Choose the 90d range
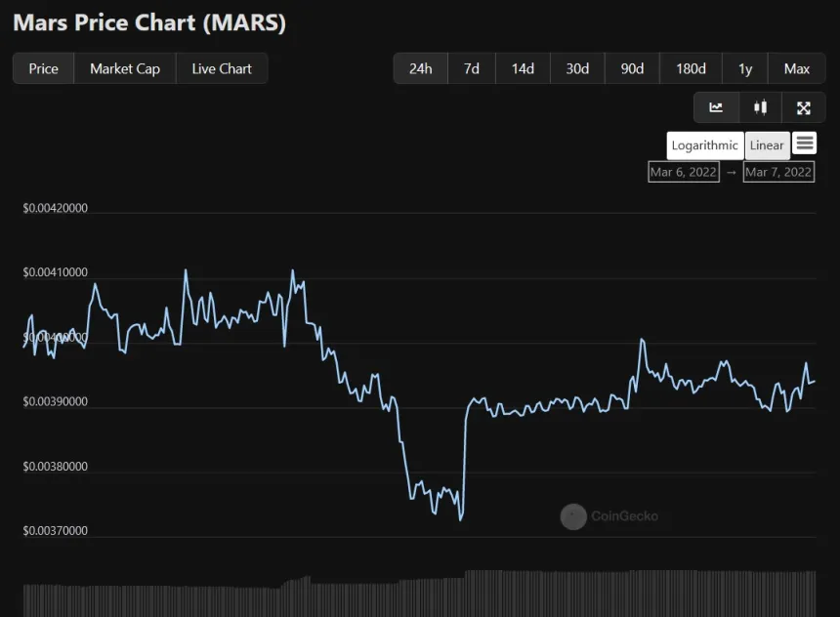This screenshot has width=840, height=617. [632, 68]
